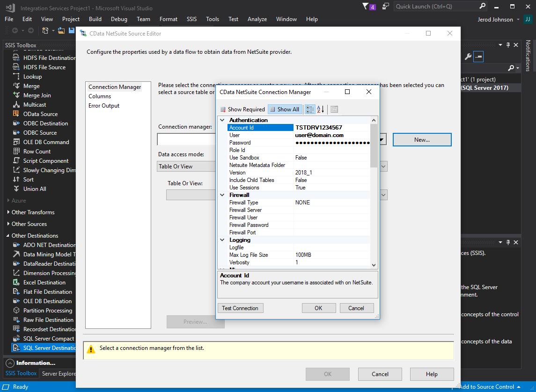Open the Debug menu

coord(119,19)
